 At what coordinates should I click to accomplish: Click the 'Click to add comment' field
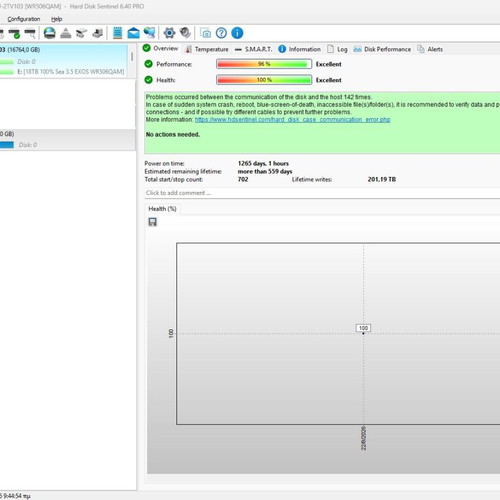click(x=322, y=193)
